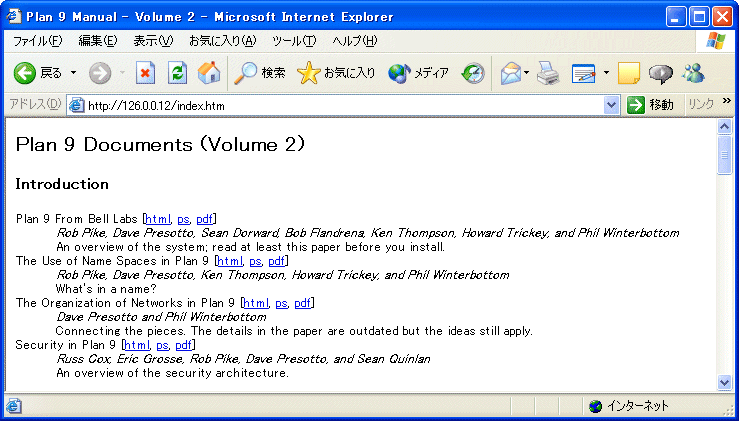Image resolution: width=739 pixels, height=421 pixels.
Task: Click the インターネット zone globe icon
Action: 595,406
